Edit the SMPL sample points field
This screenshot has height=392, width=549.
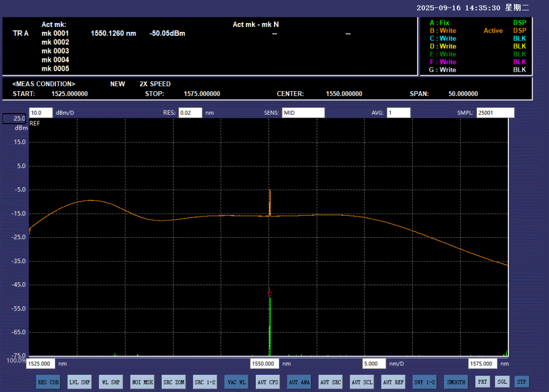click(495, 113)
